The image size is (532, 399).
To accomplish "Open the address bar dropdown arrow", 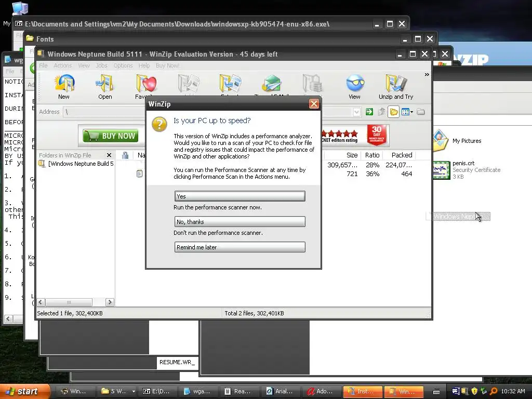I will [356, 112].
